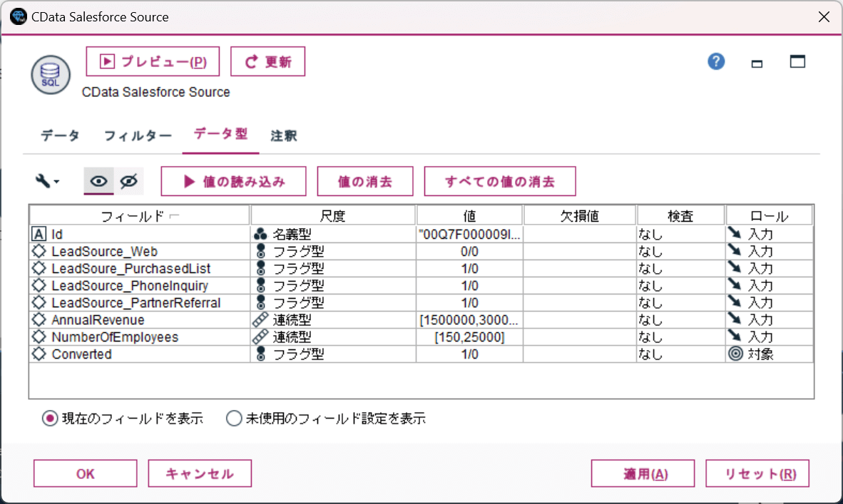Close the CData Salesforce Source dialog
Image resolution: width=843 pixels, height=504 pixels.
[x=824, y=17]
